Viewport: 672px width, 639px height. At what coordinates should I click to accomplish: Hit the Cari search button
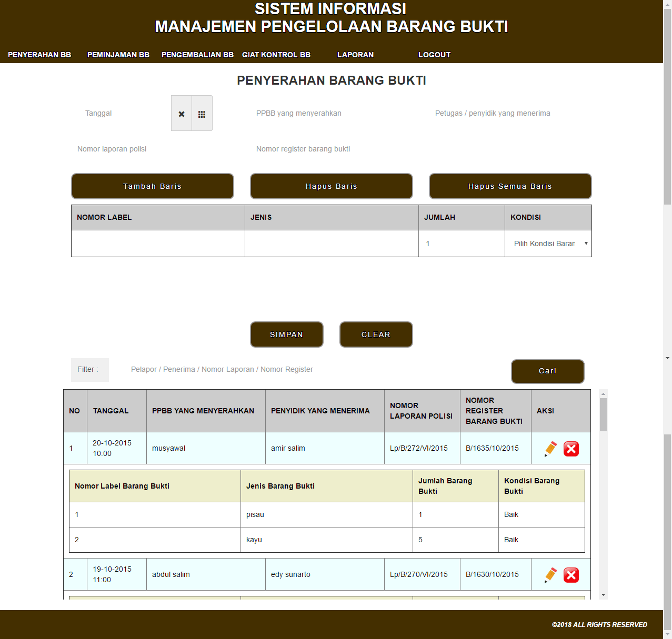[x=547, y=371]
